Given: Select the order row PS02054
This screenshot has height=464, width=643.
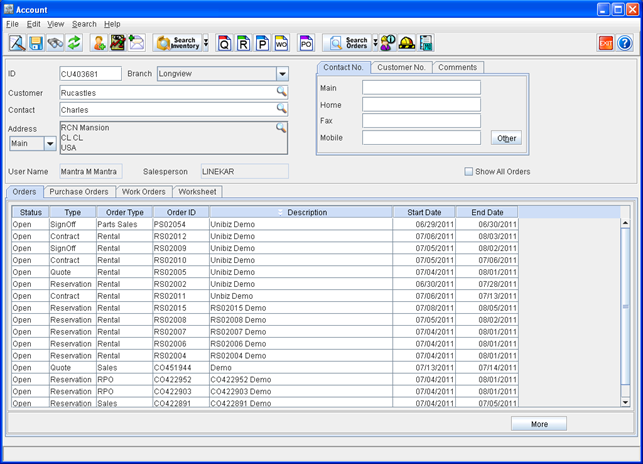Looking at the screenshot, I should (x=265, y=224).
